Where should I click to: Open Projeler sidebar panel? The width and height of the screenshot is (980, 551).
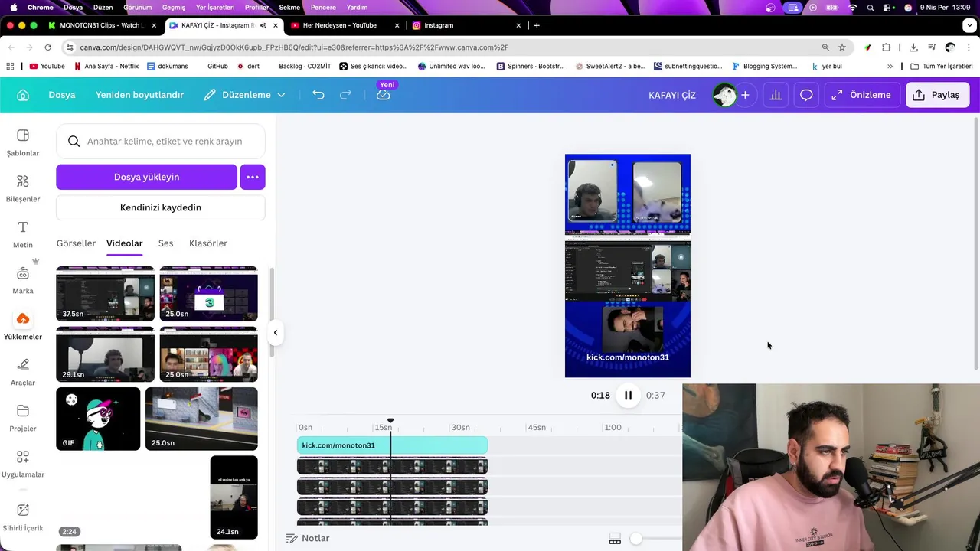[23, 418]
